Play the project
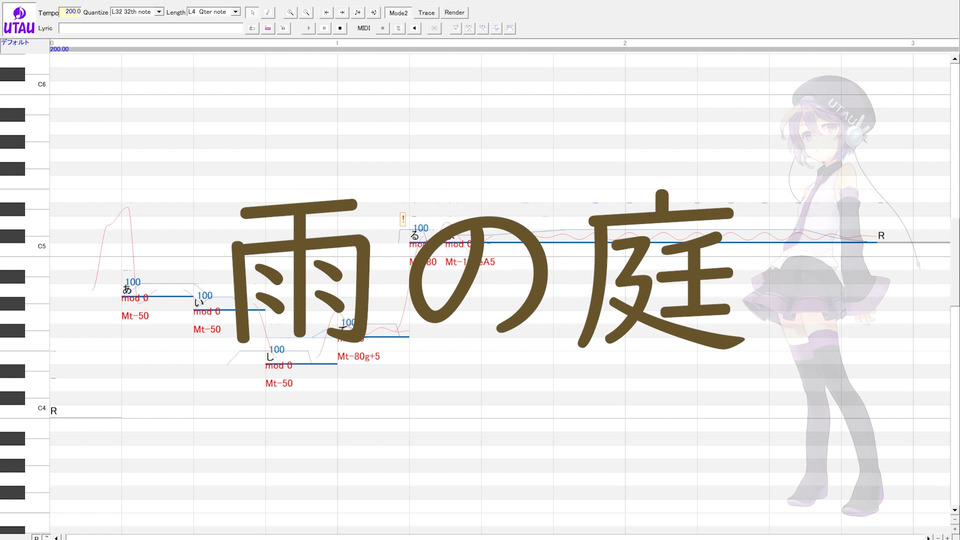960x540 pixels. tap(309, 28)
